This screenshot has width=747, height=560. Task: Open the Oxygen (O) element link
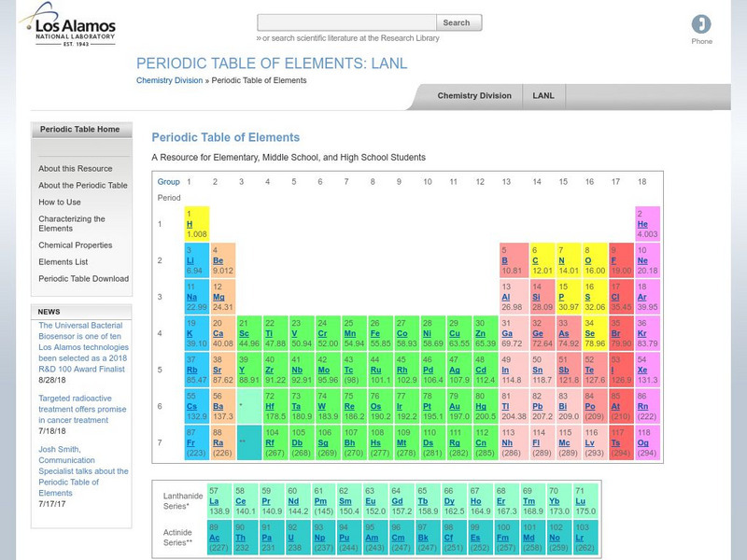588,260
